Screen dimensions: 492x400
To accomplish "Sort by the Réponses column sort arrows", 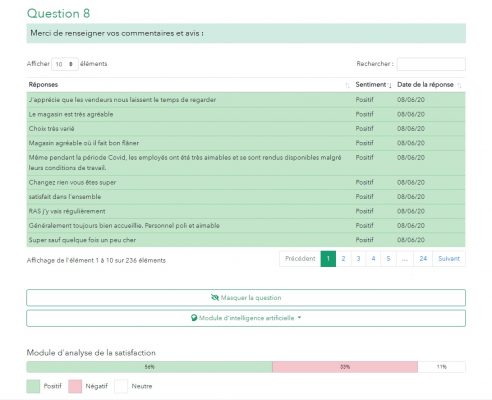I will tap(347, 85).
